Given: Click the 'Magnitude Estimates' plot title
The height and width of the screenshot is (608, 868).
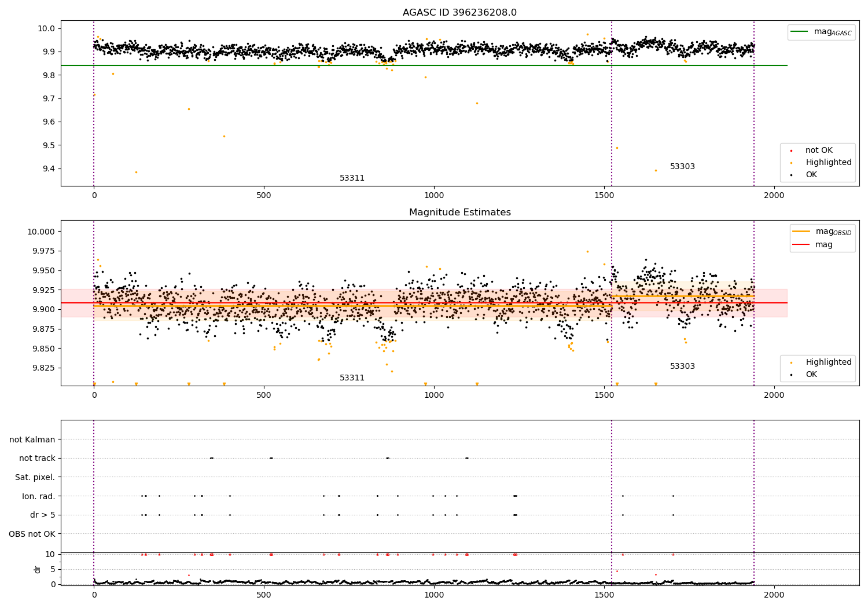Looking at the screenshot, I should pyautogui.click(x=459, y=213).
